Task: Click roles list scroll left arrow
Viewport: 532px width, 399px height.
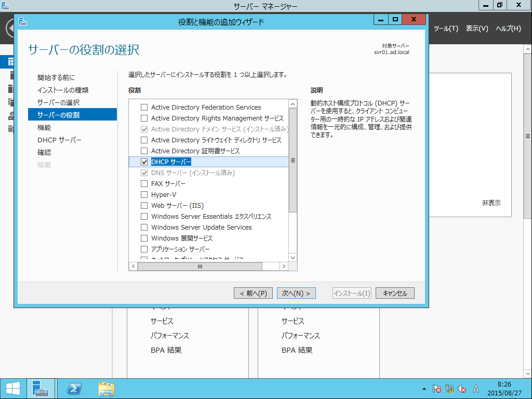Action: 134,267
